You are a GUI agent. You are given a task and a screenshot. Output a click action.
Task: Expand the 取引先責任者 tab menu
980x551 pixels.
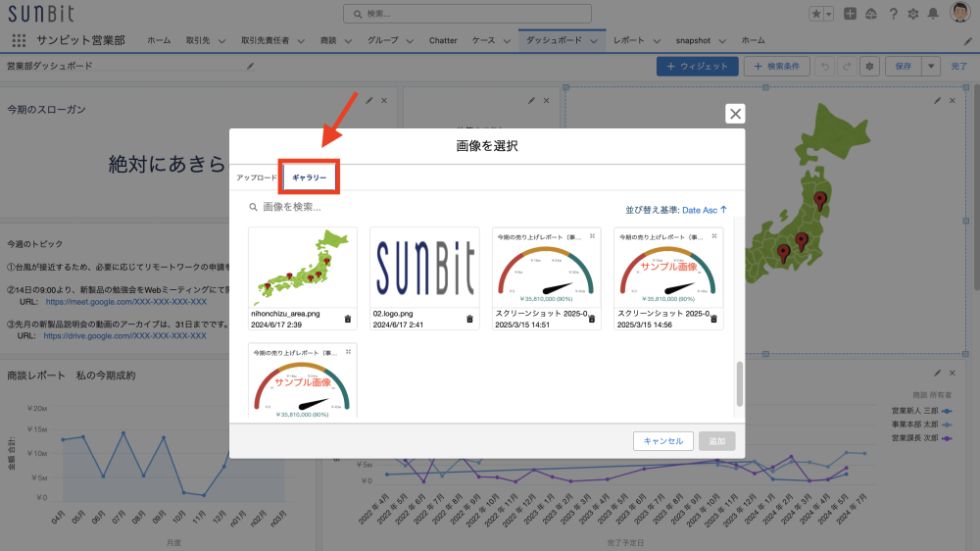301,41
